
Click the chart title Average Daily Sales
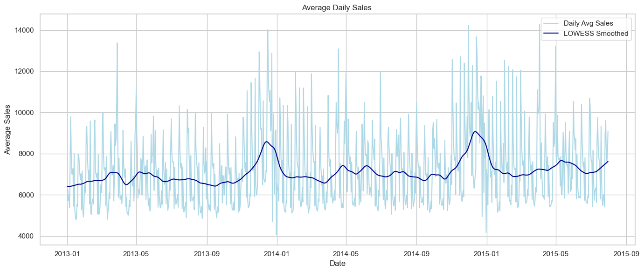337,7
